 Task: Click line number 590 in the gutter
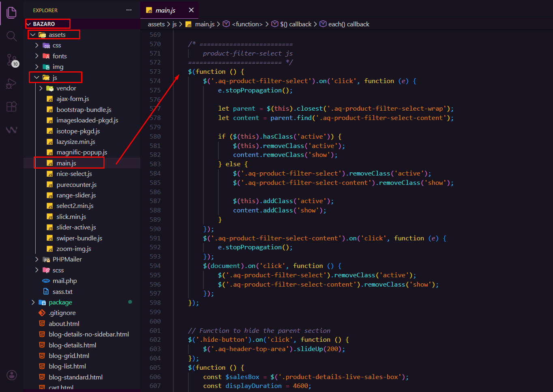tap(155, 229)
